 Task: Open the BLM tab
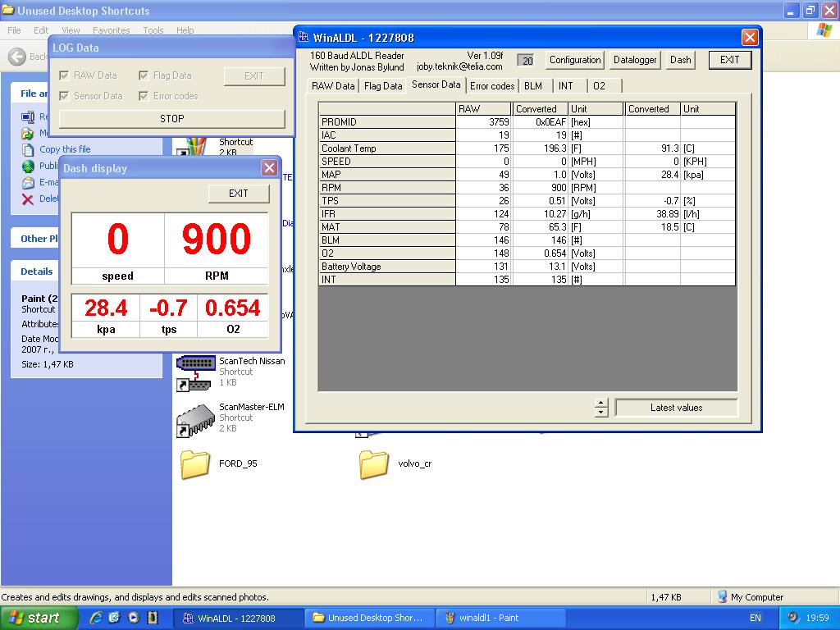coord(533,85)
